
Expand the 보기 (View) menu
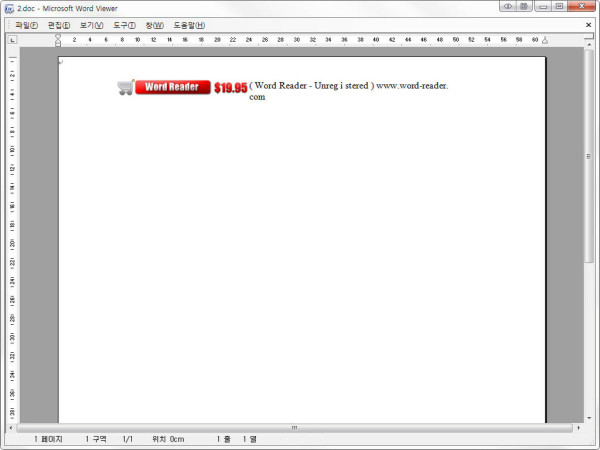pyautogui.click(x=92, y=24)
